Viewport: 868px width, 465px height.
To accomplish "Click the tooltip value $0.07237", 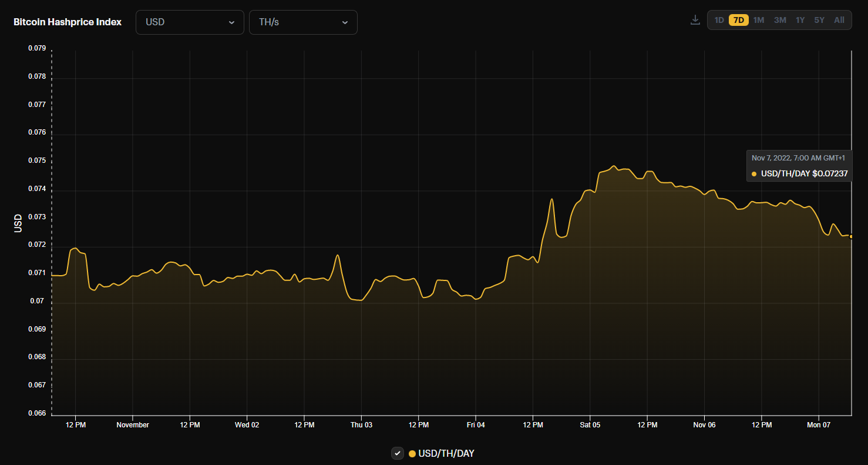I will (830, 173).
